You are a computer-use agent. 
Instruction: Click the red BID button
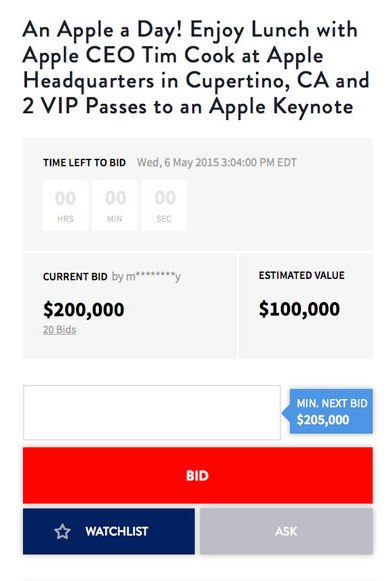click(x=198, y=475)
